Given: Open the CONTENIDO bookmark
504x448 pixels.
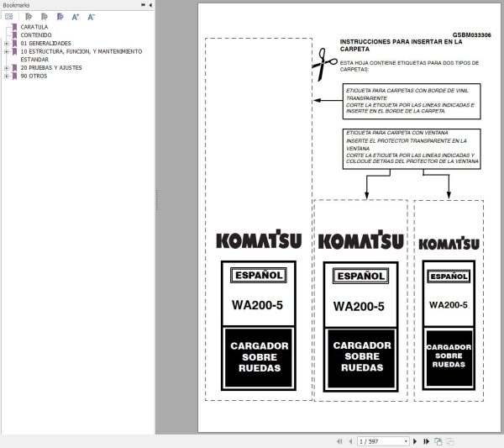Looking at the screenshot, I should tap(36, 35).
